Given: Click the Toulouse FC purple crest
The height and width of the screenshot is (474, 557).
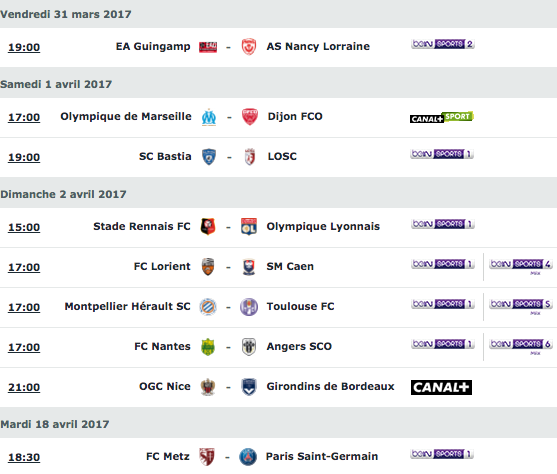Looking at the screenshot, I should [249, 307].
